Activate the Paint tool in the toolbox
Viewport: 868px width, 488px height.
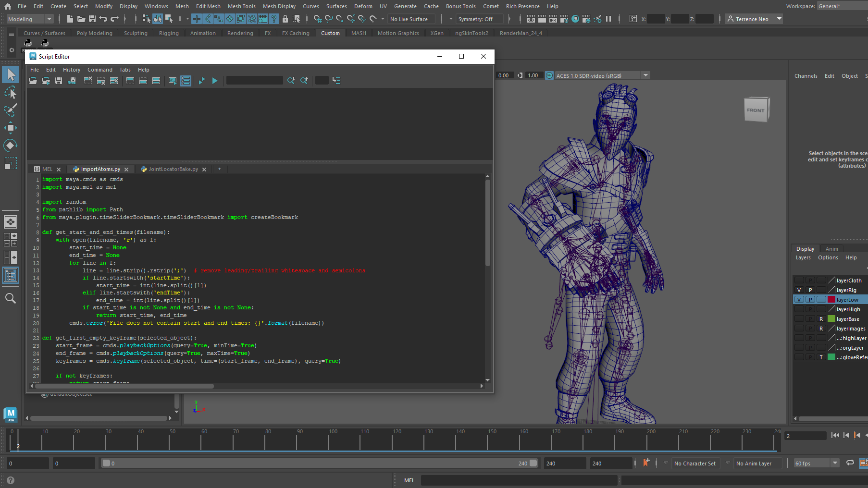(10, 110)
